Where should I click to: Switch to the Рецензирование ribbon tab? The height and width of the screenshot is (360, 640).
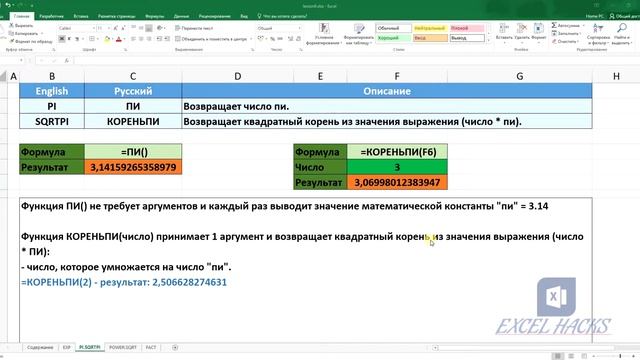[215, 16]
